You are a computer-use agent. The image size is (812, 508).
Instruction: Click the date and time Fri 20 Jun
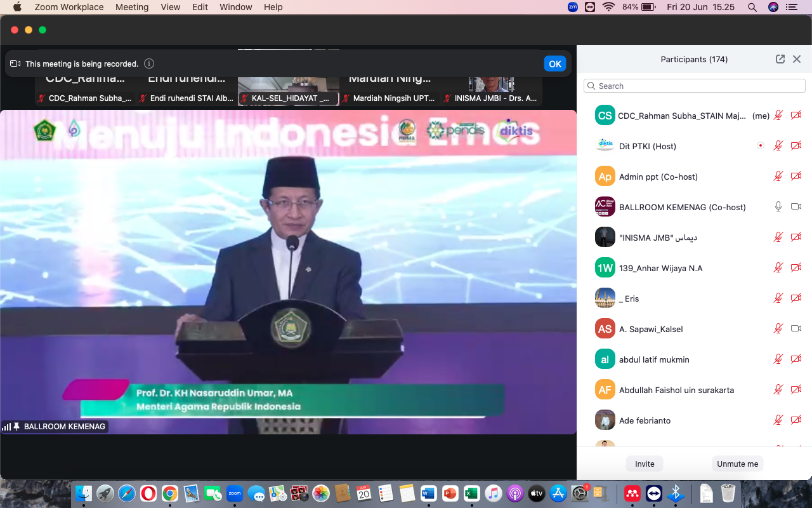point(701,7)
